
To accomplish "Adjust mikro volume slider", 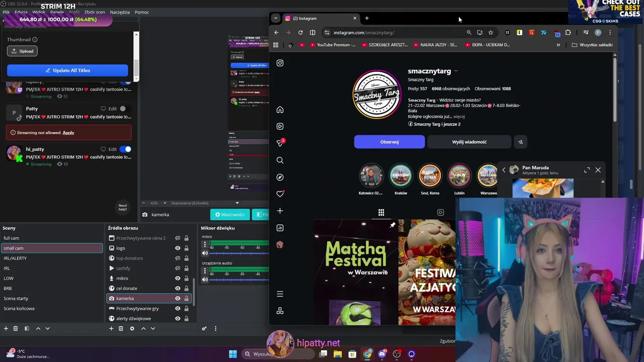I will pyautogui.click(x=239, y=253).
